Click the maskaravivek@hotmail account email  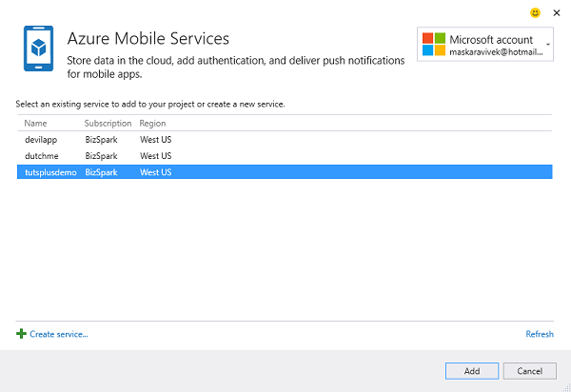[x=496, y=52]
